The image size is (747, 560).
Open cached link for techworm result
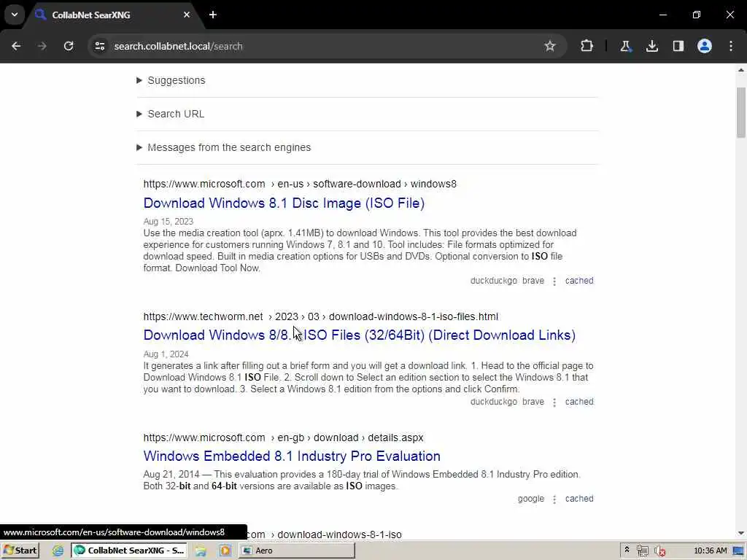click(578, 402)
